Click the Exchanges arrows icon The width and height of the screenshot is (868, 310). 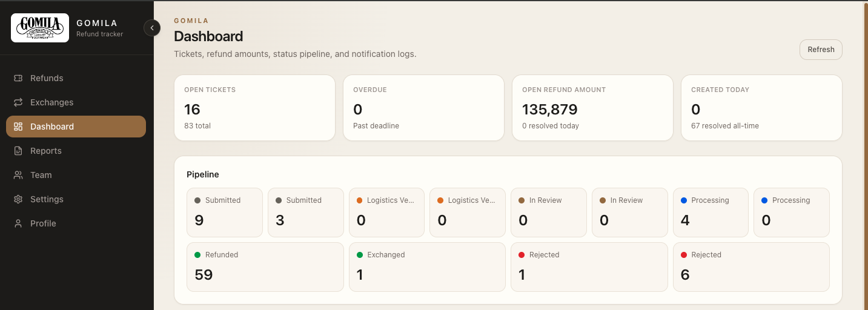coord(18,102)
